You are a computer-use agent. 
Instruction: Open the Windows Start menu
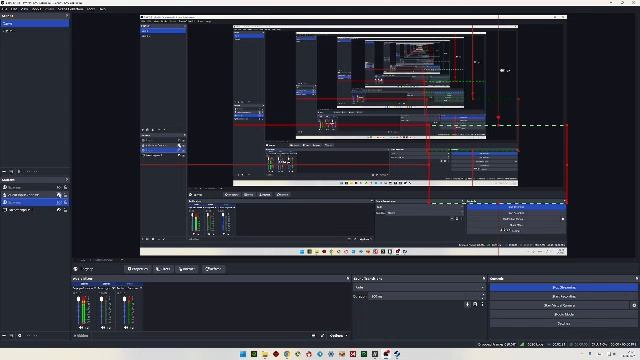243,354
